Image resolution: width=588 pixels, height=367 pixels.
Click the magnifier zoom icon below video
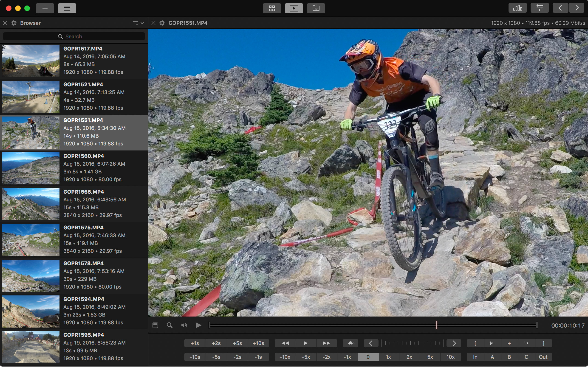[170, 325]
